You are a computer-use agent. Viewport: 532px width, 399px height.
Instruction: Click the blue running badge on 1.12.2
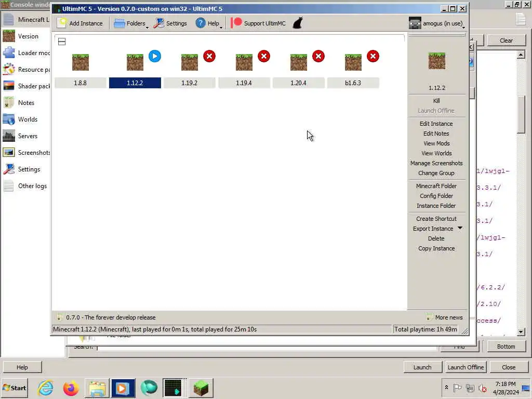[x=155, y=56]
